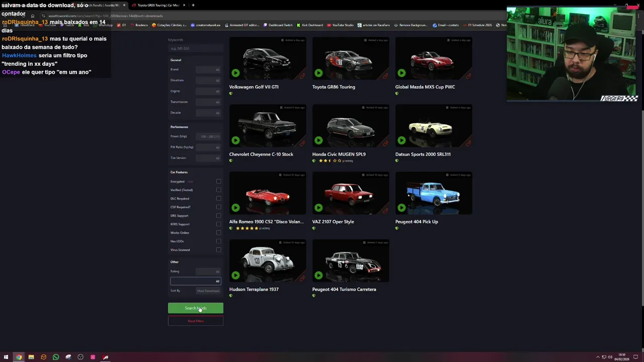Viewport: 644px width, 362px height.
Task: Open the notification center icon
Action: (636, 357)
